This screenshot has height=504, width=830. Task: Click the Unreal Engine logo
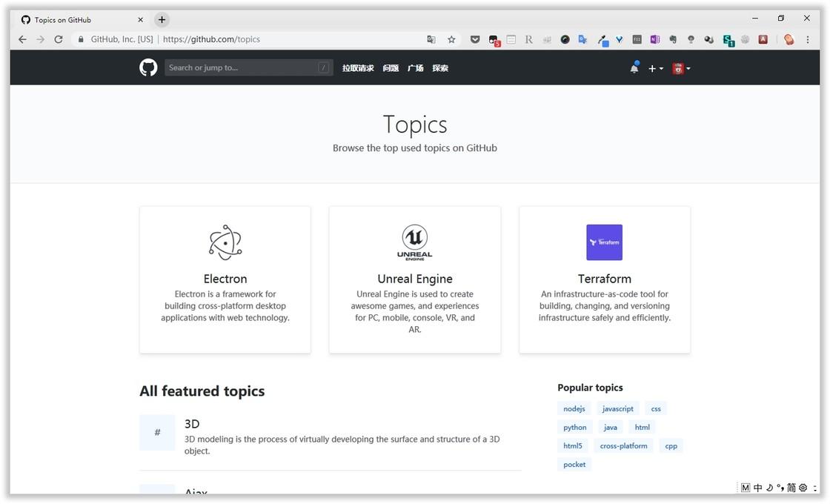click(x=414, y=242)
